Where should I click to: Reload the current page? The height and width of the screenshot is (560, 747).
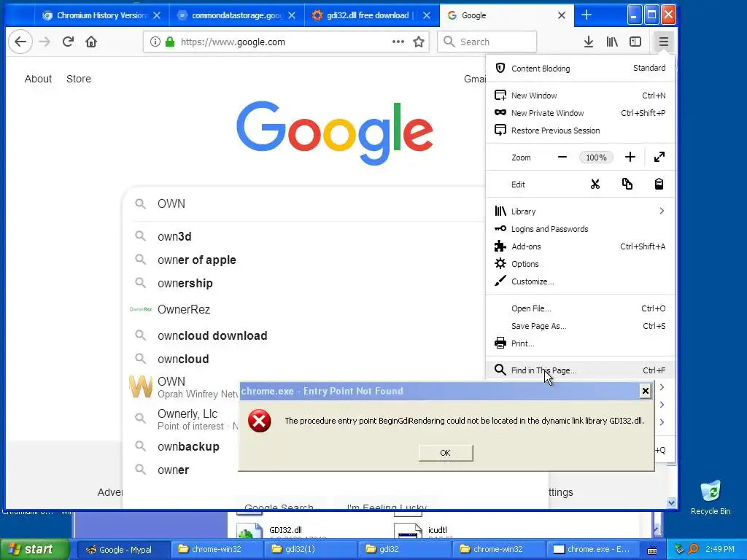click(68, 42)
